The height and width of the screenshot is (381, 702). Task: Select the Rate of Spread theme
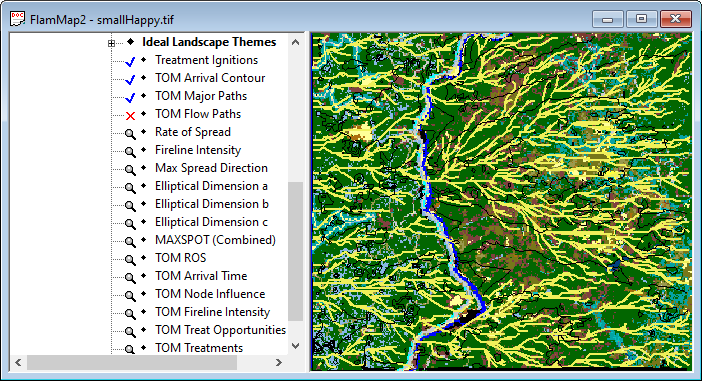pyautogui.click(x=193, y=132)
